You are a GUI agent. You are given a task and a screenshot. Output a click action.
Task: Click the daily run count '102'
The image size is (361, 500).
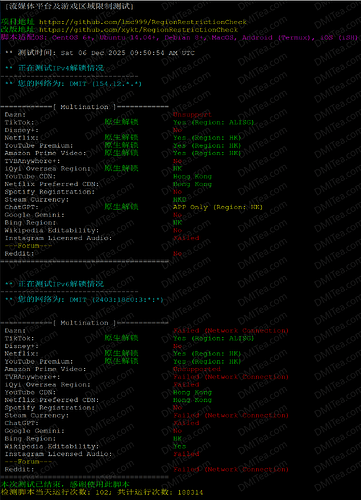pyautogui.click(x=102, y=492)
